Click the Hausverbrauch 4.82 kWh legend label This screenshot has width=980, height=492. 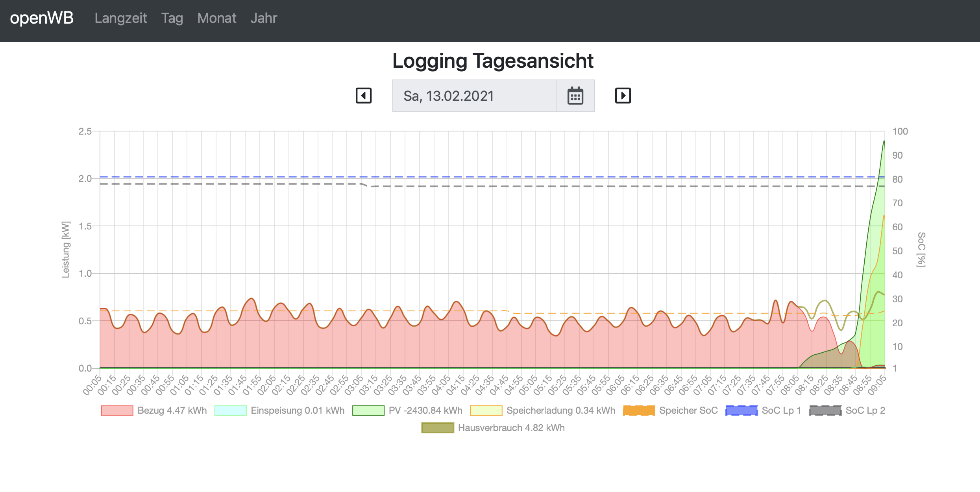pyautogui.click(x=511, y=428)
